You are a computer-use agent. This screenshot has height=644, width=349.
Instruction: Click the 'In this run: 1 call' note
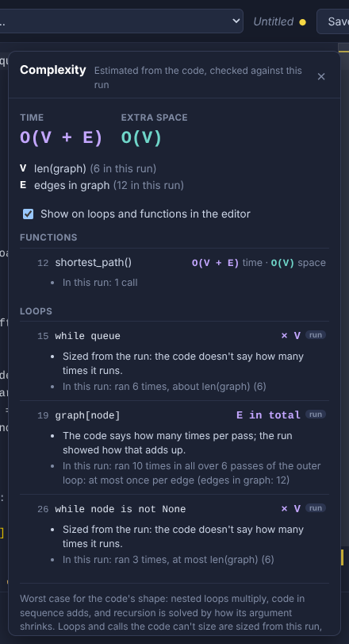pyautogui.click(x=100, y=283)
